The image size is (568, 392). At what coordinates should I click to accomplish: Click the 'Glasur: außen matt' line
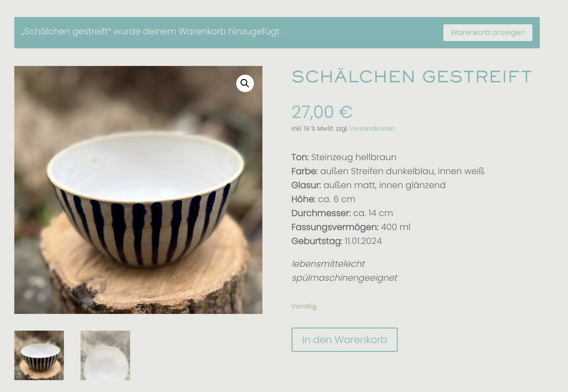(368, 185)
